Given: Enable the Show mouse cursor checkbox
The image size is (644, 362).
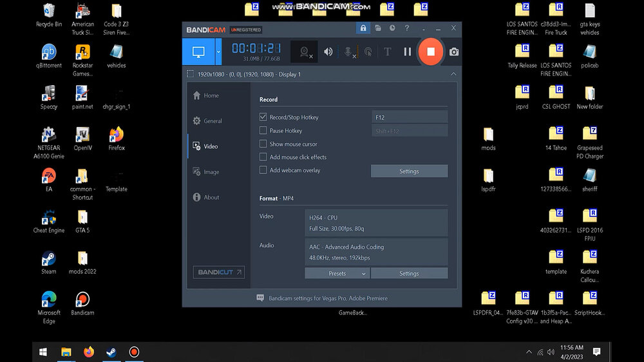Looking at the screenshot, I should (x=263, y=144).
